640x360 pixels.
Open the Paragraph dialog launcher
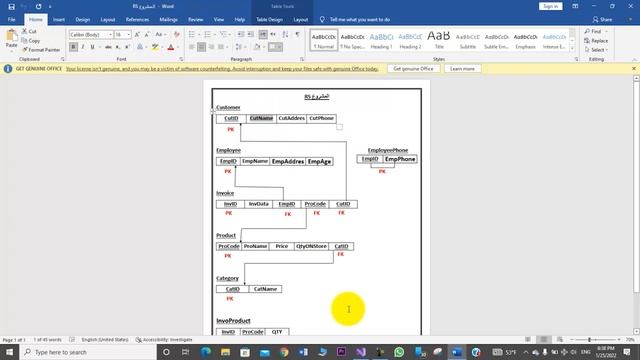coord(302,59)
